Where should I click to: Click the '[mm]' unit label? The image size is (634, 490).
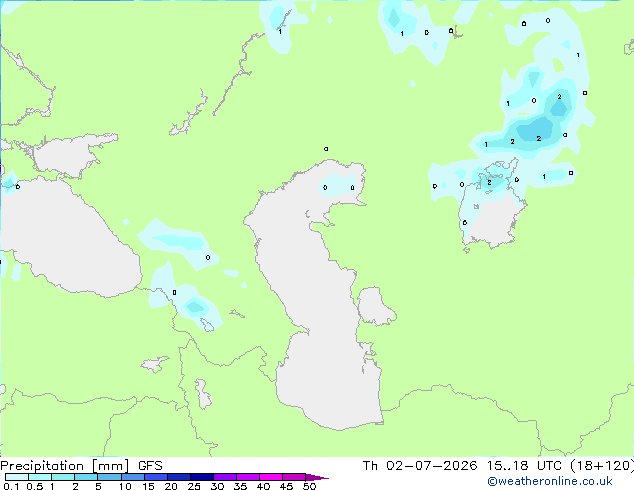click(x=110, y=466)
